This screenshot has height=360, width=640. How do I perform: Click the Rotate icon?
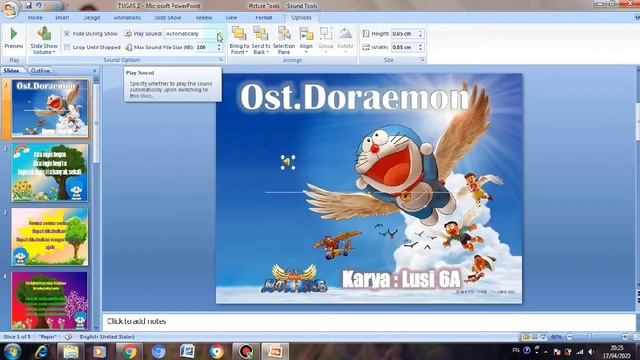coord(345,33)
